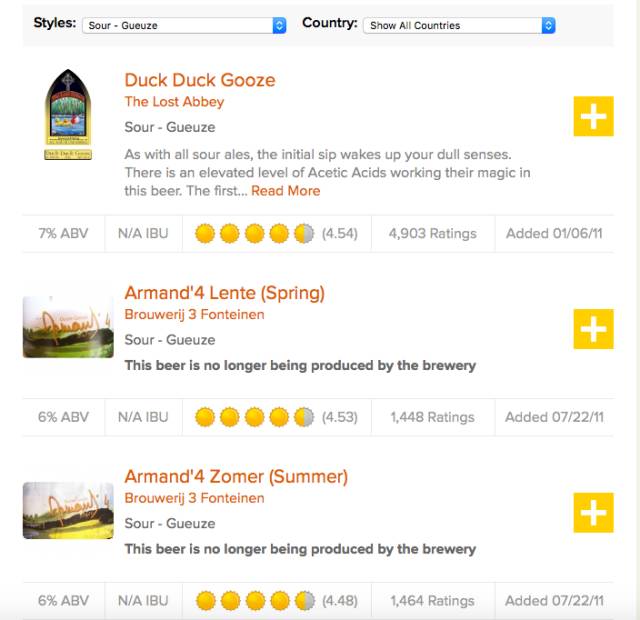640x620 pixels.
Task: Add Duck Duck Gooze with the yellow plus icon
Action: pos(593,117)
